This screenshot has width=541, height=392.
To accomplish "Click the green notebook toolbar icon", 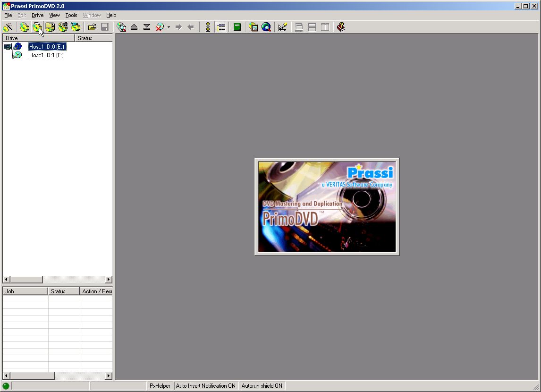I will [x=237, y=27].
